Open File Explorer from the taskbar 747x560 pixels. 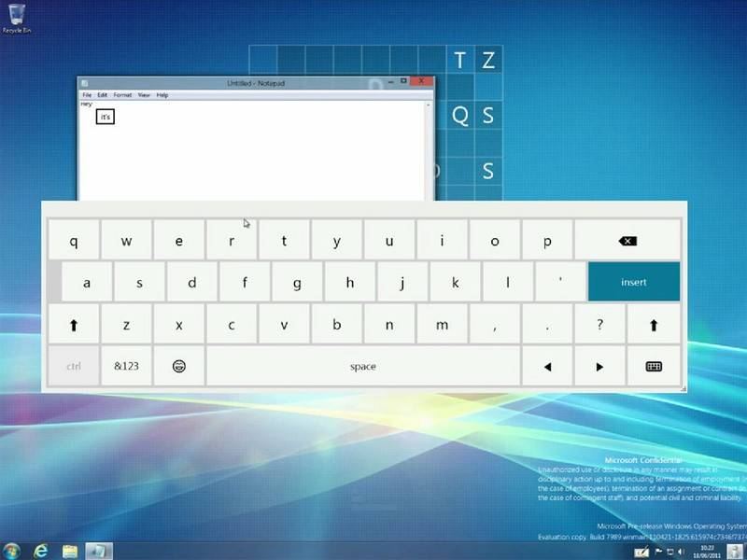(70, 550)
